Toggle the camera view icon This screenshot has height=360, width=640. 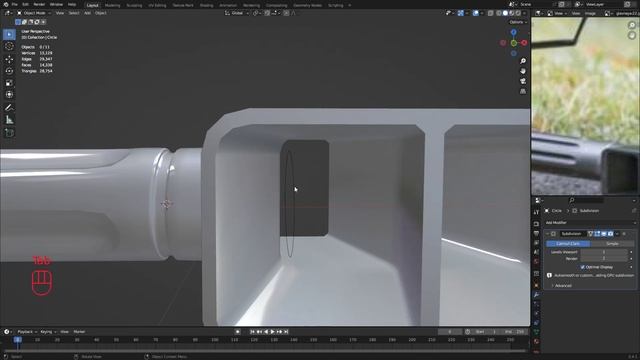tap(523, 81)
